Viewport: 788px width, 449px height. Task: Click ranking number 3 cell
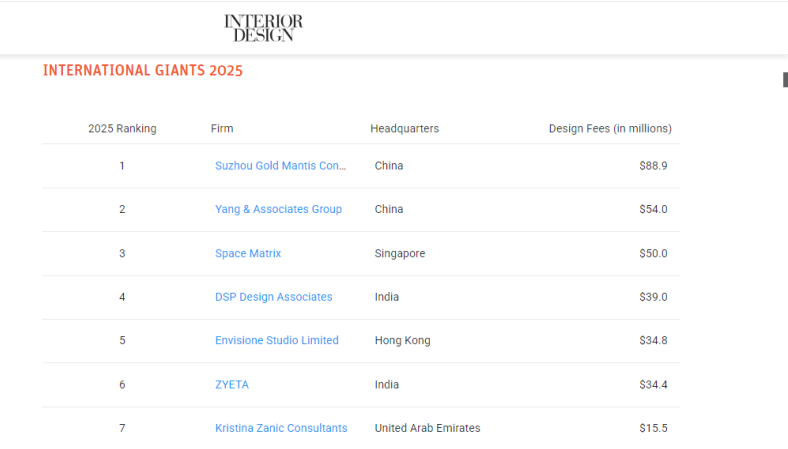122,253
